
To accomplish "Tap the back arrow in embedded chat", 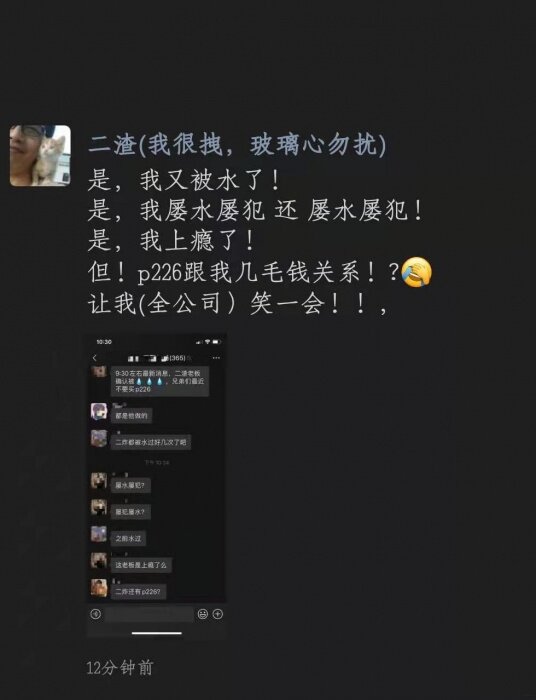I will 95,358.
